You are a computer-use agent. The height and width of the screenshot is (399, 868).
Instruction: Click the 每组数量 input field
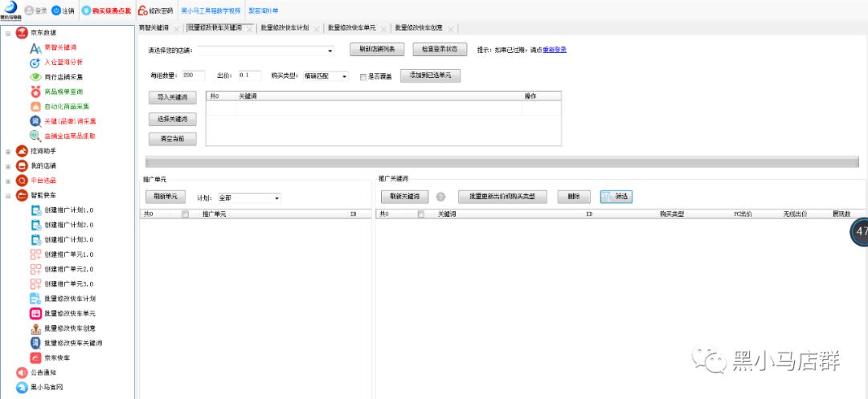(x=193, y=75)
